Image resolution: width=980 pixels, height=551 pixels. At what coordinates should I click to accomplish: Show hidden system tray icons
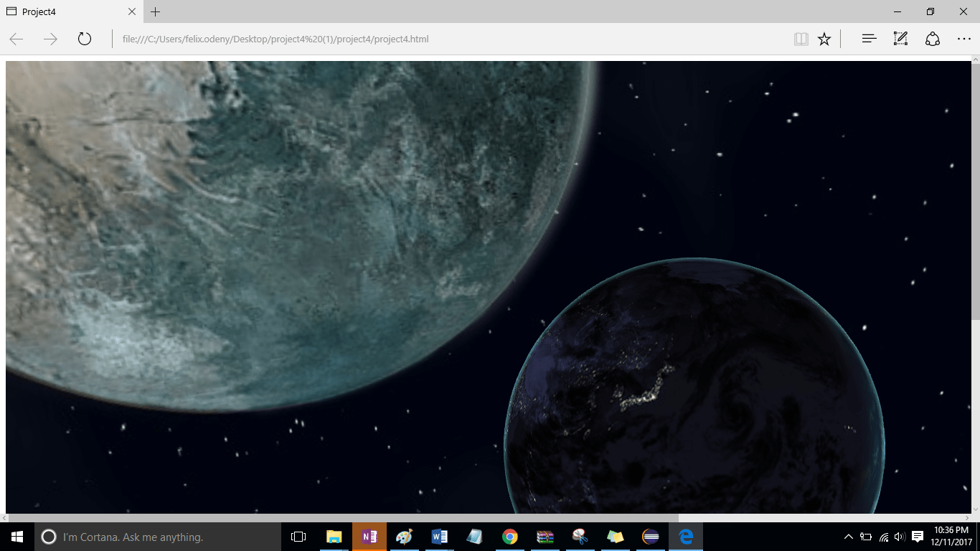(x=849, y=537)
